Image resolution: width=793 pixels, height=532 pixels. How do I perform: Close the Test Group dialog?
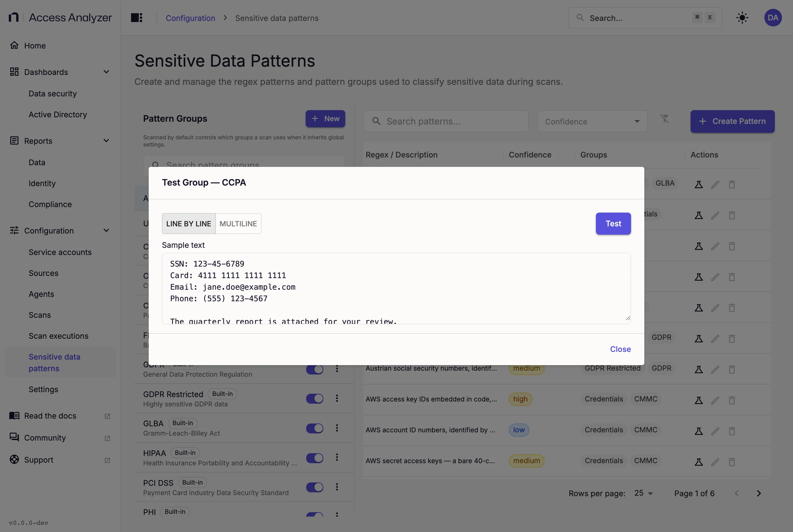620,349
